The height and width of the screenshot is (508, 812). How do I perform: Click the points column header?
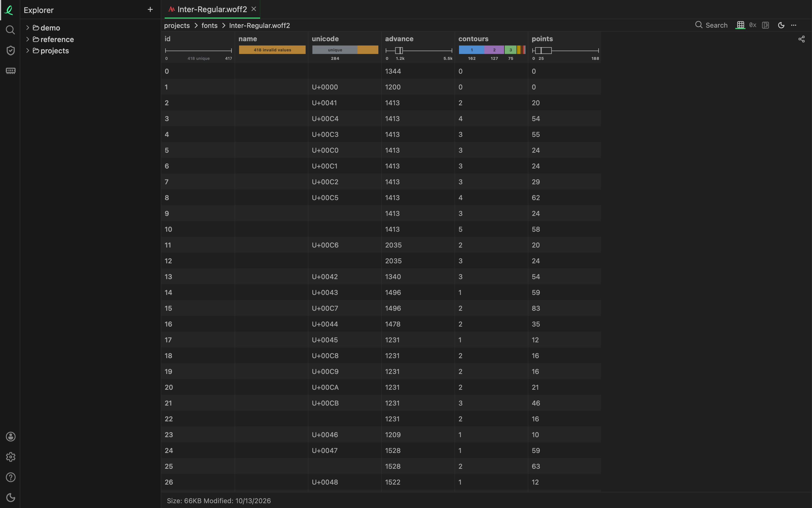tap(542, 39)
